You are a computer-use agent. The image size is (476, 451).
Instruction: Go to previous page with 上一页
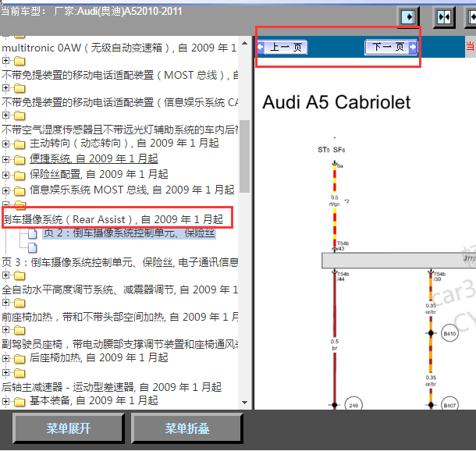(x=282, y=48)
